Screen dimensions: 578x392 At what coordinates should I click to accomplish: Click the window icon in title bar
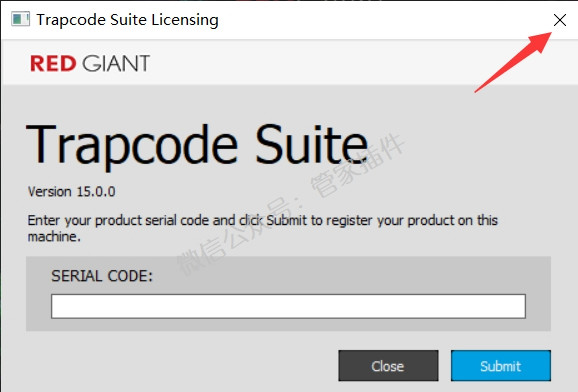click(20, 19)
